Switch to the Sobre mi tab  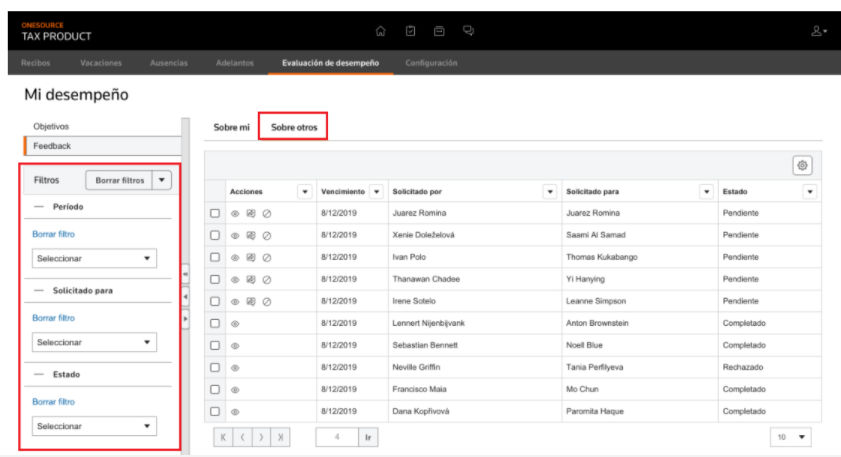pos(231,127)
